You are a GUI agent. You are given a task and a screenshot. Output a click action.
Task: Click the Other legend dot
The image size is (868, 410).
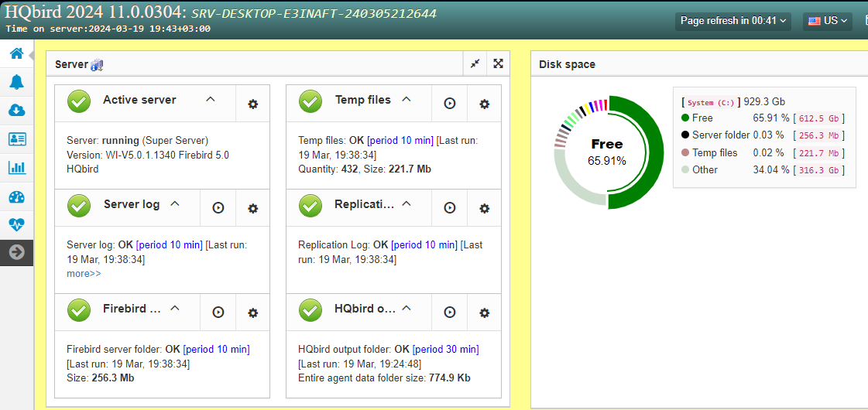685,170
